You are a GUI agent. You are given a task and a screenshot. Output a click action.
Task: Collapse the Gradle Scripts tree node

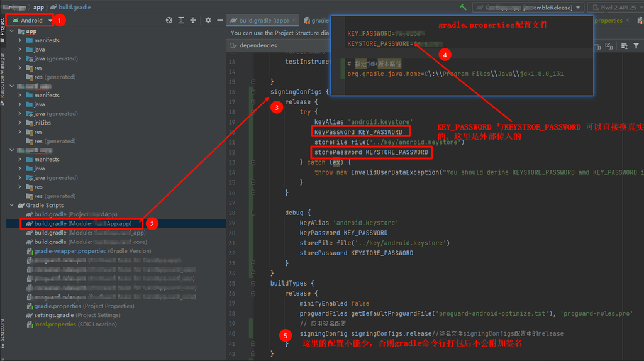tap(12, 205)
